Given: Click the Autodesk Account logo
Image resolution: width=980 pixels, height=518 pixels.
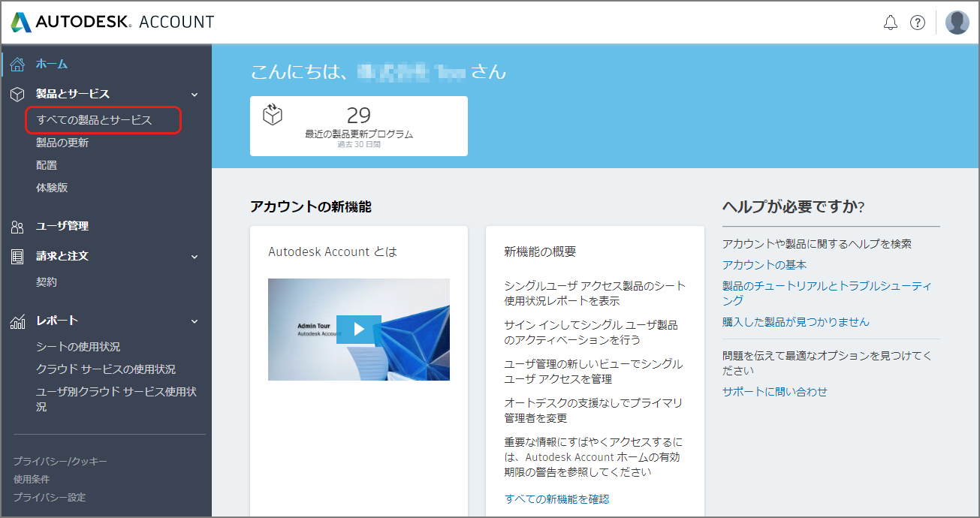Looking at the screenshot, I should pos(113,23).
